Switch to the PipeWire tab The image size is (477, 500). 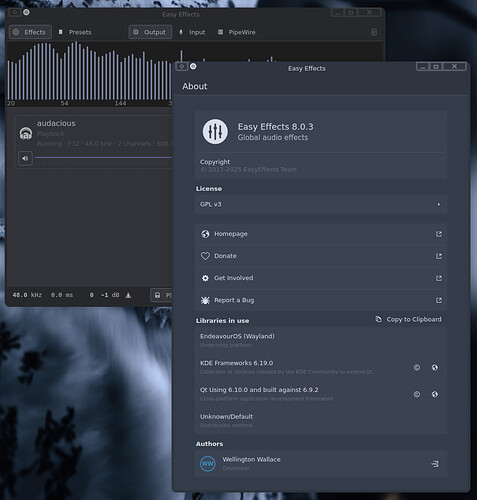click(237, 32)
